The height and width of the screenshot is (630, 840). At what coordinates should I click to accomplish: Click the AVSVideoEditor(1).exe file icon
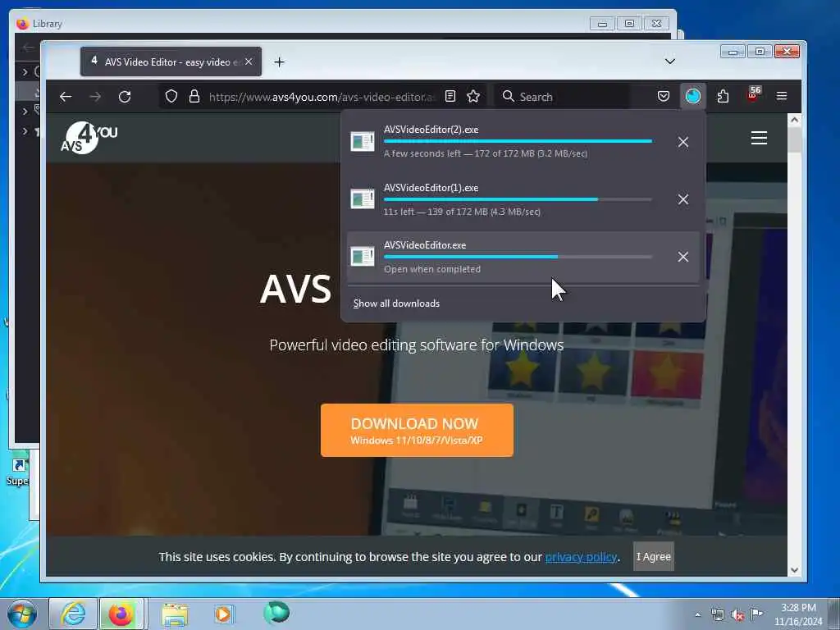point(362,199)
